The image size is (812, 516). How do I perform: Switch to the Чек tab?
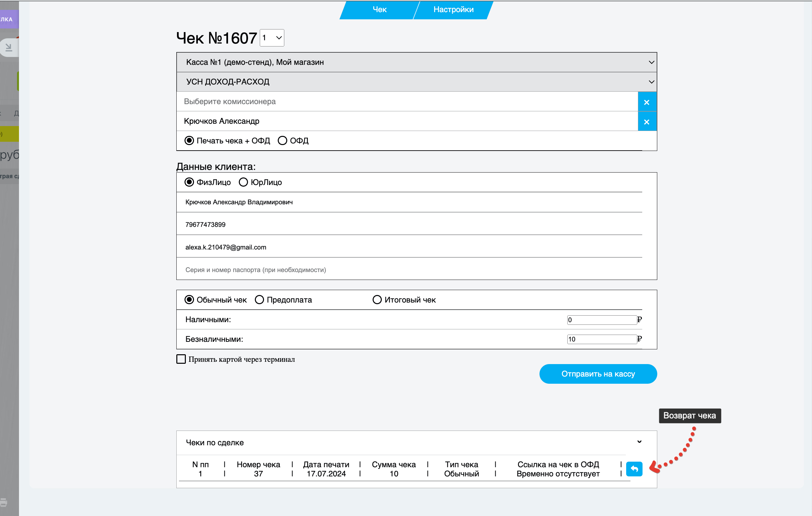coord(379,9)
